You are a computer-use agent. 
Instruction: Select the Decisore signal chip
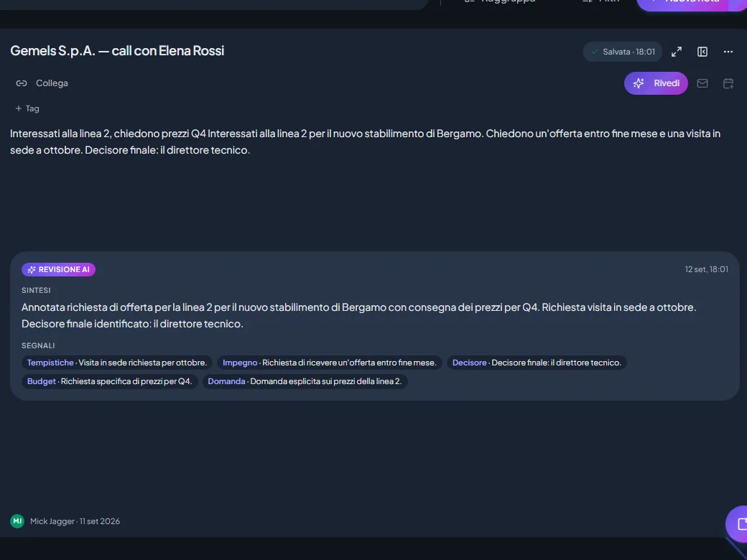pos(537,363)
